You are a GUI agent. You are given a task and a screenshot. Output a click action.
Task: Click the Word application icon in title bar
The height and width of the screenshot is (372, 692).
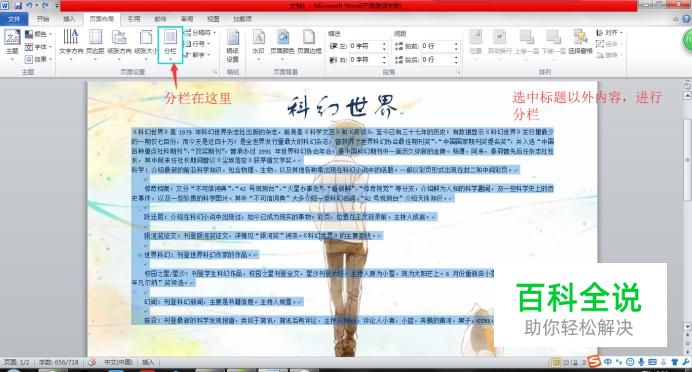coord(5,6)
